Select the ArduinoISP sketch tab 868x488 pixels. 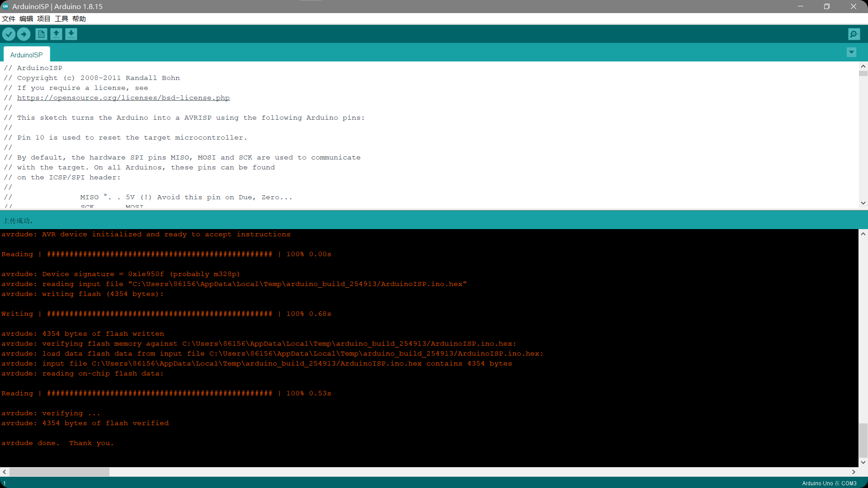pos(27,55)
